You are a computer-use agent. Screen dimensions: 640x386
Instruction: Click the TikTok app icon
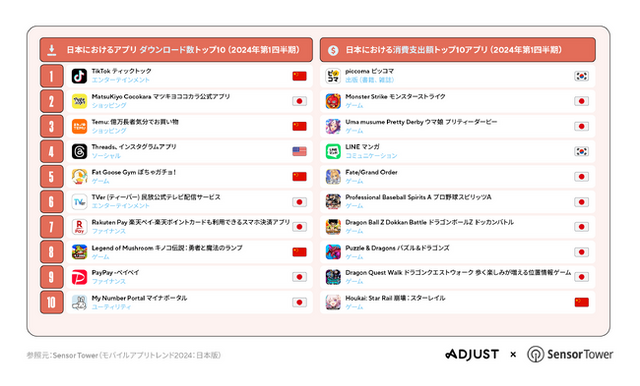click(x=79, y=76)
